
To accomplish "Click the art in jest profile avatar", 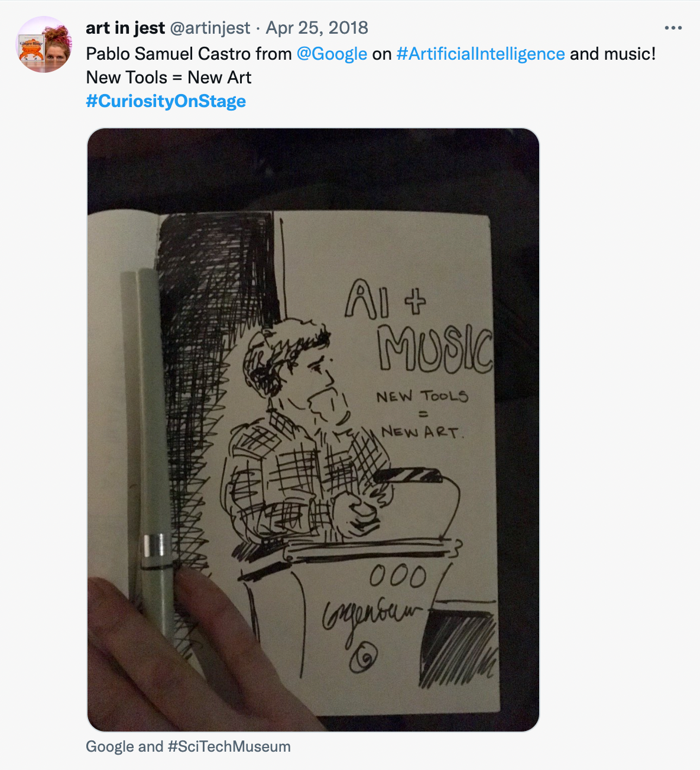I will (44, 44).
